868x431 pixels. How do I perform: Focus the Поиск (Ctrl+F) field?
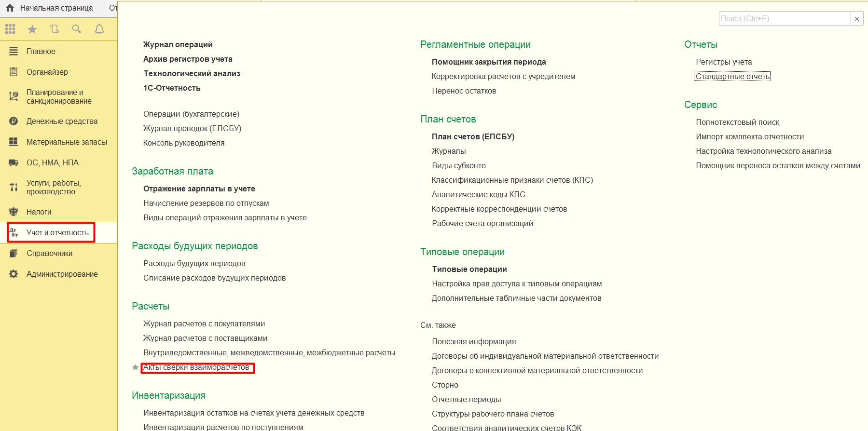(x=785, y=18)
